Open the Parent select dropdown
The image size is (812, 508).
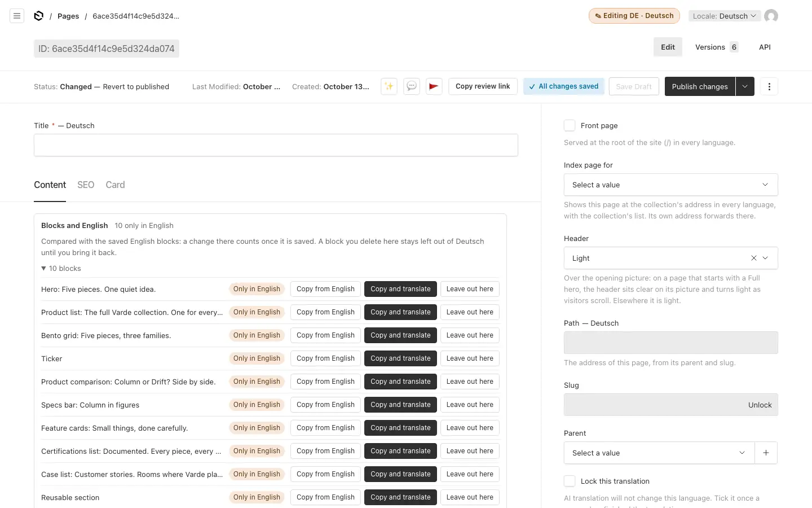[x=659, y=453]
